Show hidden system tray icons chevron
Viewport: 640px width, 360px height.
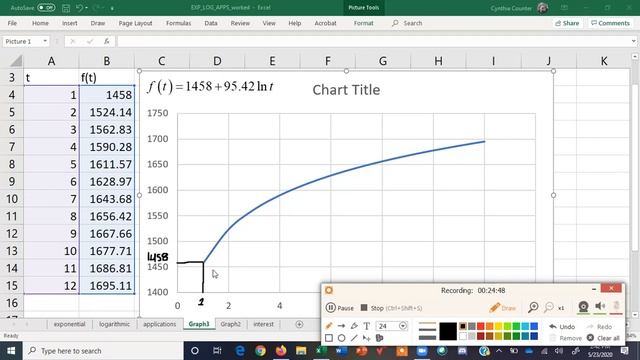(x=499, y=351)
